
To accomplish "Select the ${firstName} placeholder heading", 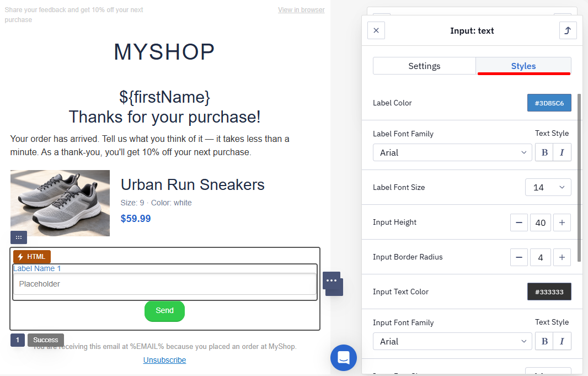I will [x=164, y=97].
